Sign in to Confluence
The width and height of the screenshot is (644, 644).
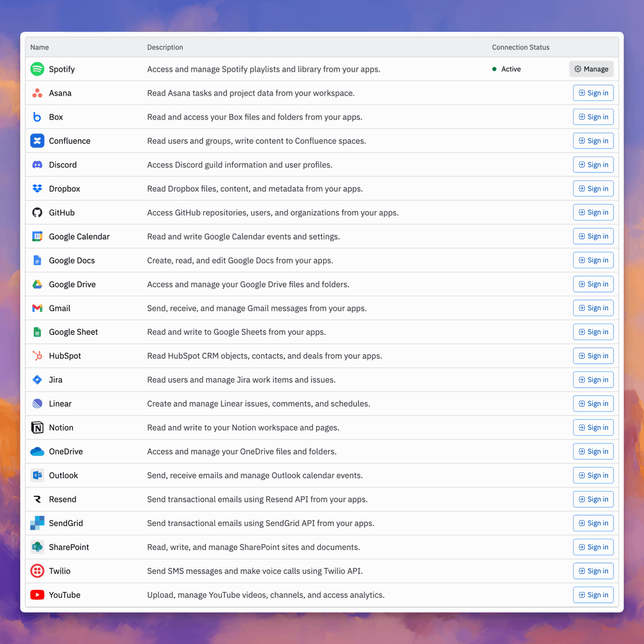(x=593, y=141)
